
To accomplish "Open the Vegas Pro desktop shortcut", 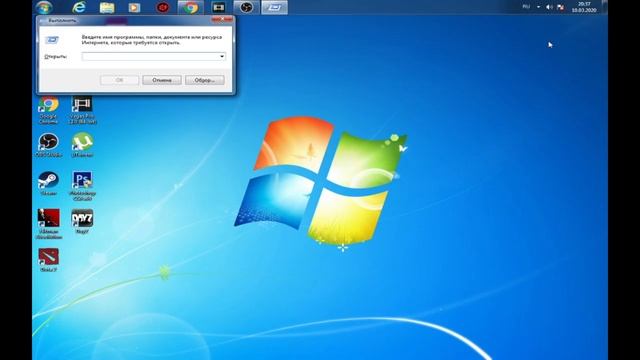I will 82,110.
